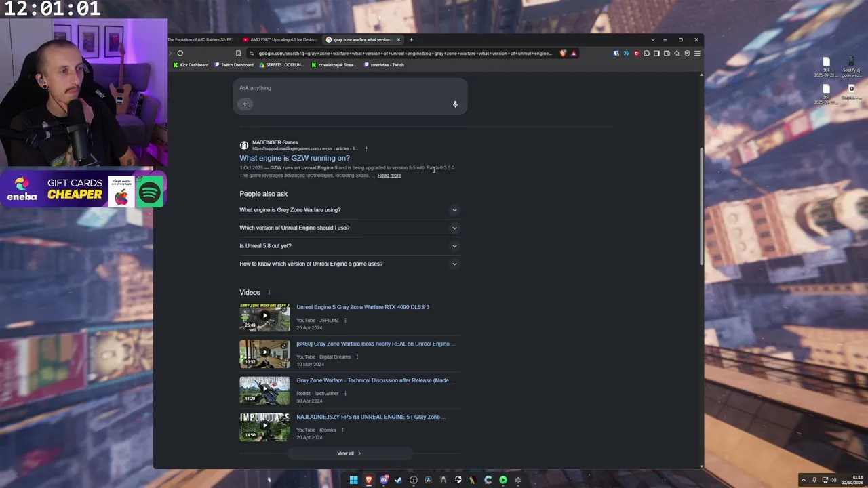Screen dimensions: 868x488
Task: Open the Brave Shields lion icon
Action: click(563, 53)
